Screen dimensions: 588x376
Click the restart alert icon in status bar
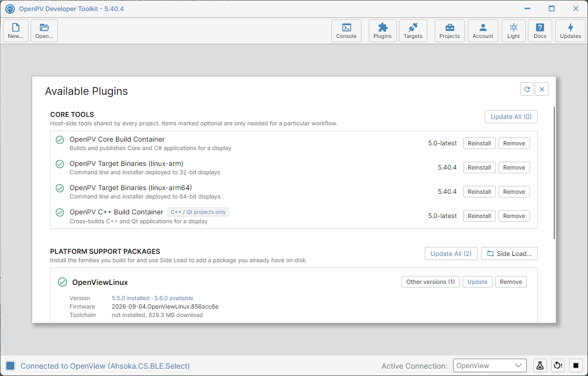click(558, 365)
